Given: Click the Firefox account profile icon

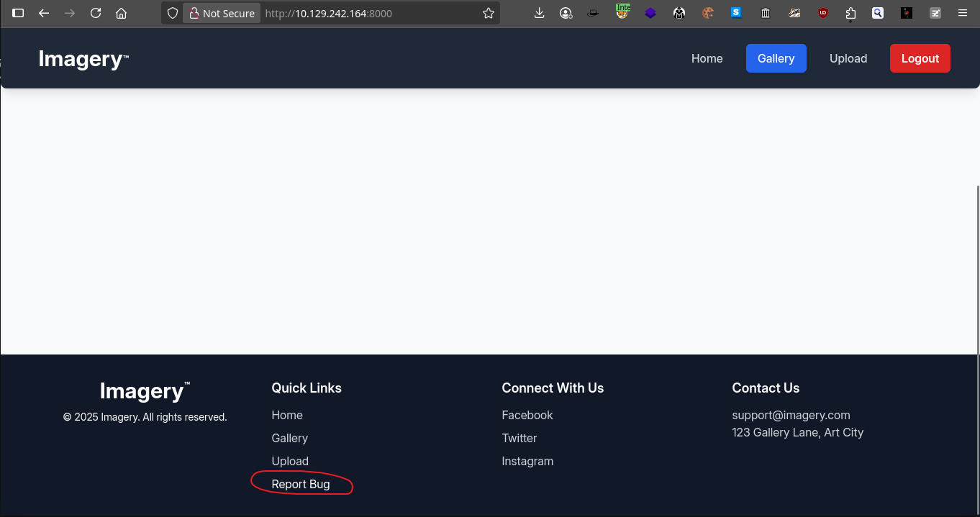Looking at the screenshot, I should [566, 13].
